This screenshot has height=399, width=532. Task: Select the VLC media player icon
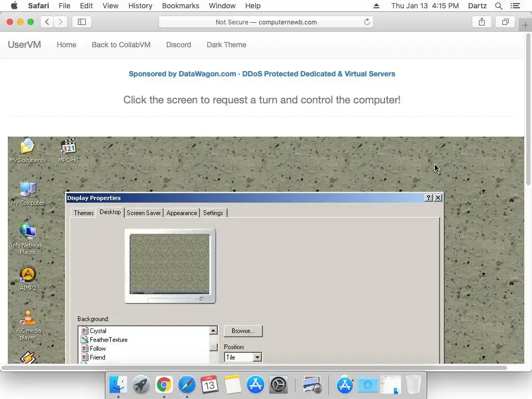pyautogui.click(x=28, y=324)
